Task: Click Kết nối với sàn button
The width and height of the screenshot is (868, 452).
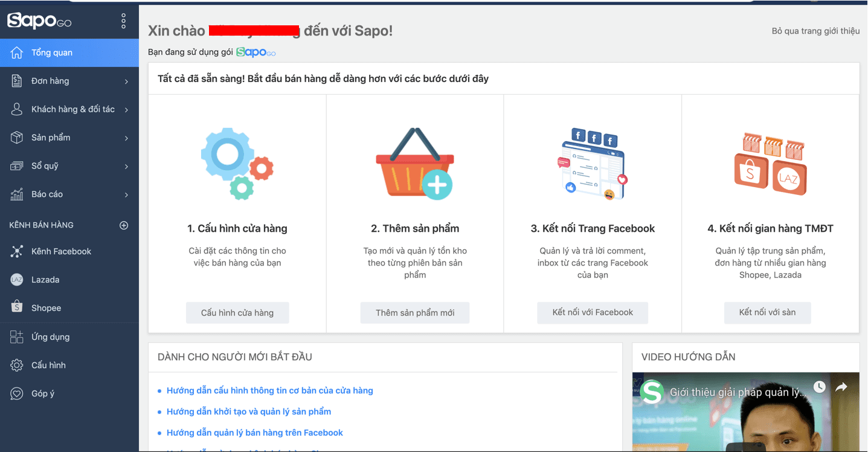Action: (x=767, y=313)
